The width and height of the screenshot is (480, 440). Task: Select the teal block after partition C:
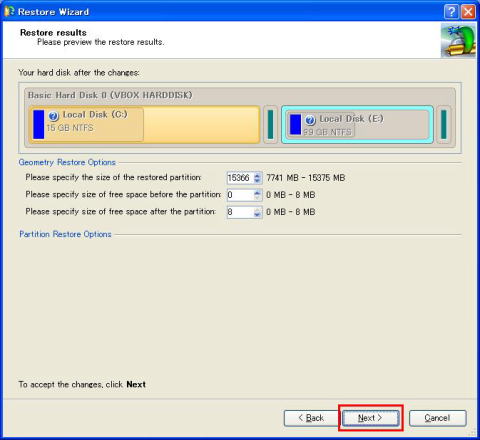pos(270,124)
